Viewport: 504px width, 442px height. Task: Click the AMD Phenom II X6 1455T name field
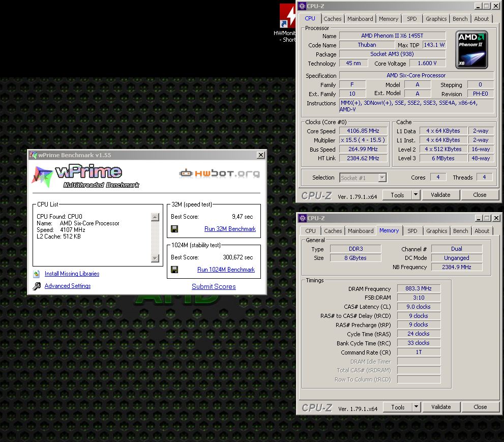(392, 36)
